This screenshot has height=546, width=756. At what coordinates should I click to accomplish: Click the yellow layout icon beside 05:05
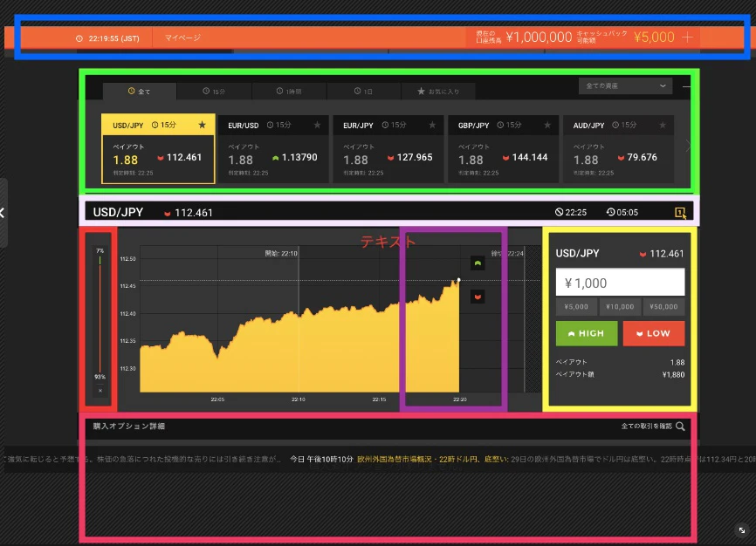pyautogui.click(x=680, y=213)
